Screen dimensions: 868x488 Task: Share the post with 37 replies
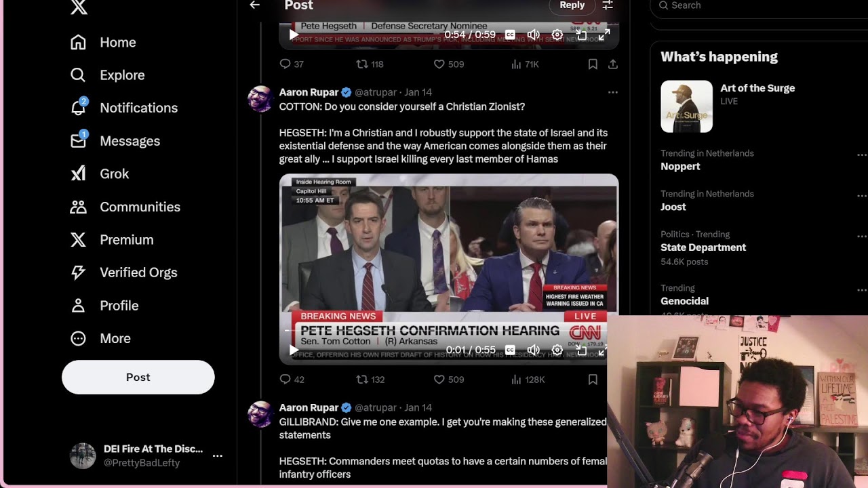pos(613,64)
